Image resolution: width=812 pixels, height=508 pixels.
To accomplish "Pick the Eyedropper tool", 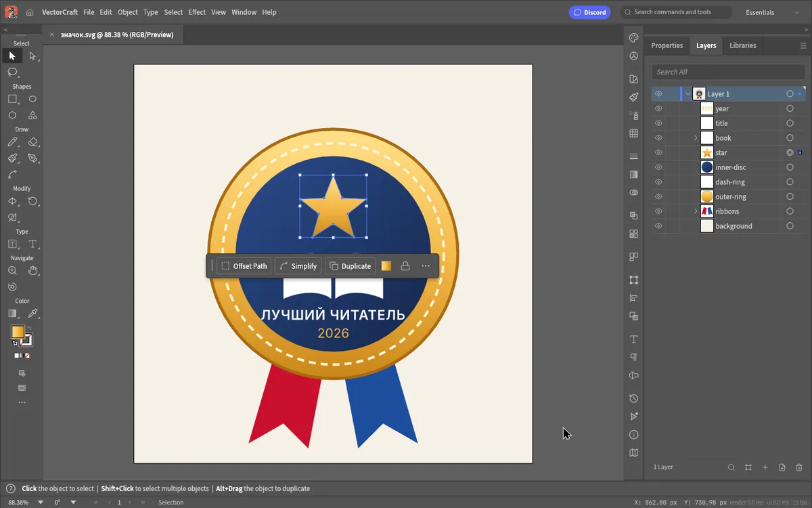I will (x=32, y=314).
